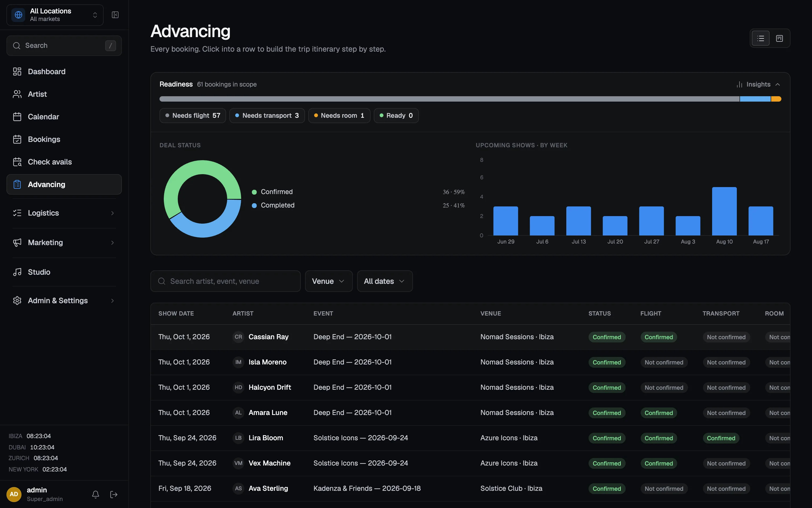Click the magnifier icon in the sidebar Search

tap(17, 46)
